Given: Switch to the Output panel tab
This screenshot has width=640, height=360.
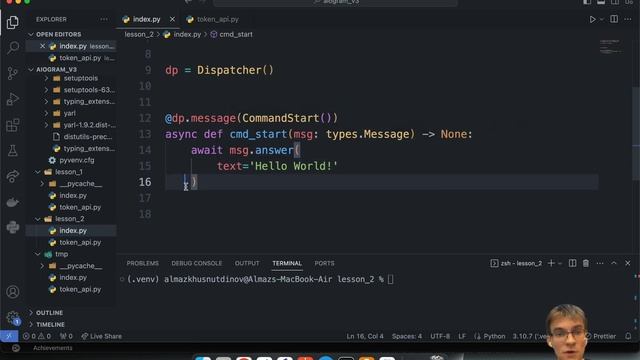Looking at the screenshot, I should pyautogui.click(x=247, y=263).
